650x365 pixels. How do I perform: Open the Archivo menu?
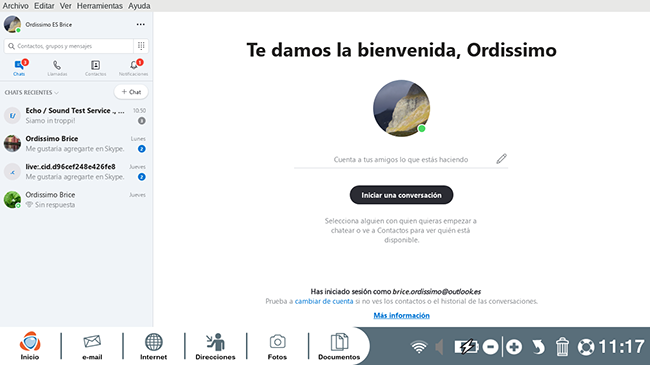(15, 6)
